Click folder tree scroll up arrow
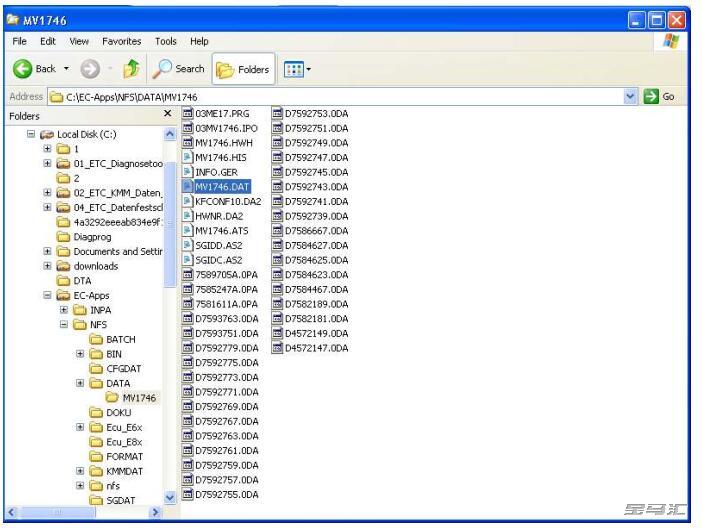 (170, 133)
